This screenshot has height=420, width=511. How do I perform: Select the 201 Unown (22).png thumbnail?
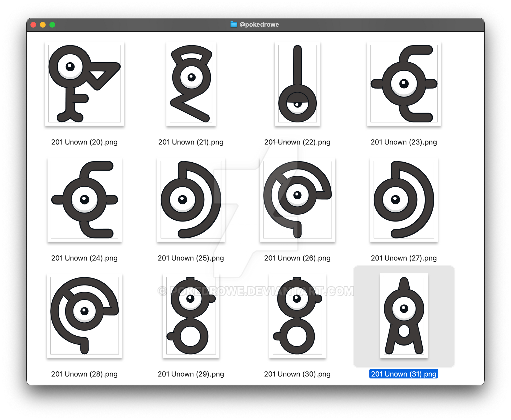coord(297,84)
